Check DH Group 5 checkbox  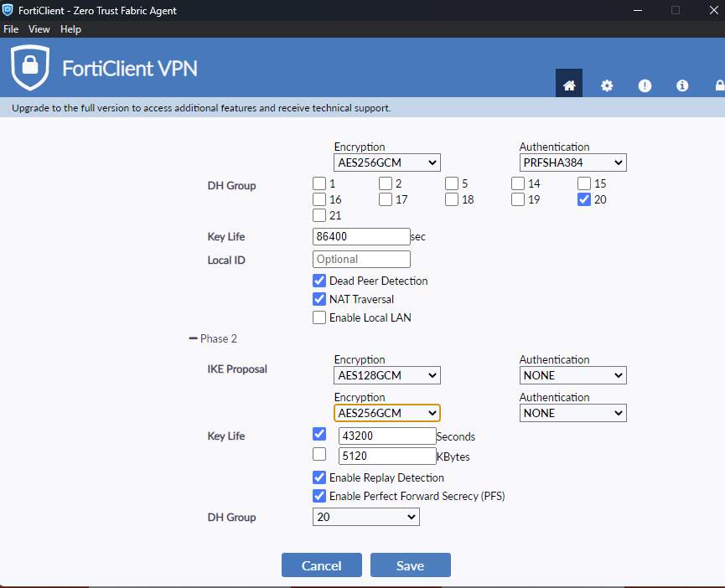point(452,183)
